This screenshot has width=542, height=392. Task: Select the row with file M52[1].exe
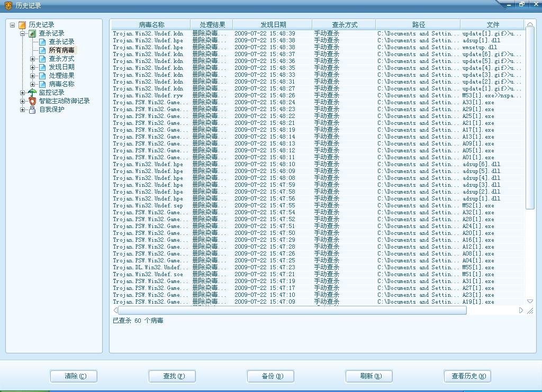(318, 205)
